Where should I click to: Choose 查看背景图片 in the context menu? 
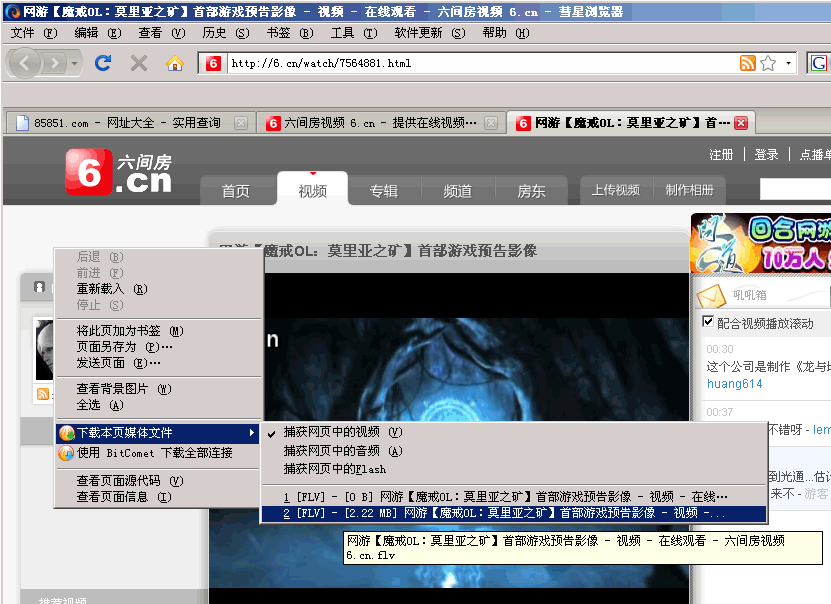click(159, 389)
